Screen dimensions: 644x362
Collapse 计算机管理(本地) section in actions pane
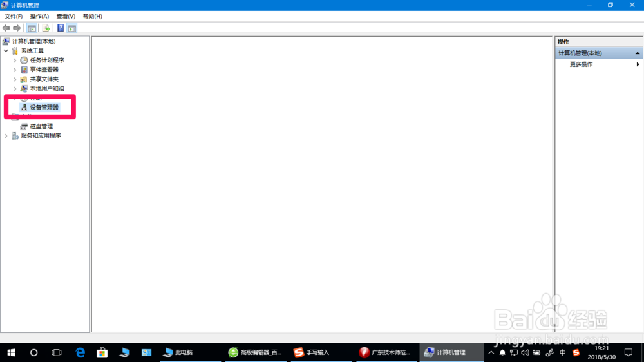(x=638, y=53)
